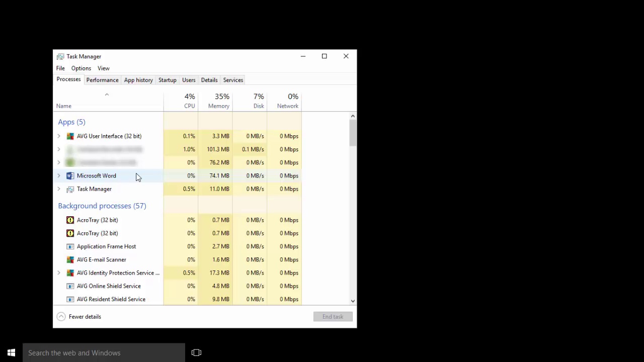Click the Fewer details arrow icon
The height and width of the screenshot is (362, 644).
61,317
